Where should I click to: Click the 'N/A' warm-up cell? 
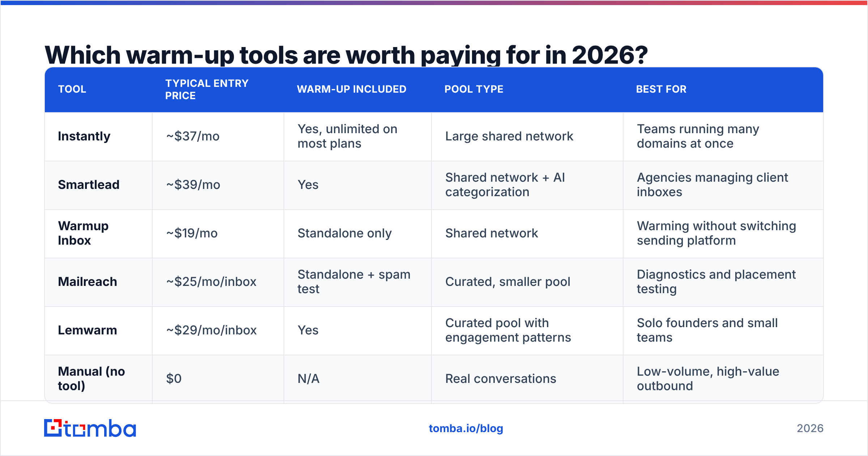[x=358, y=379]
